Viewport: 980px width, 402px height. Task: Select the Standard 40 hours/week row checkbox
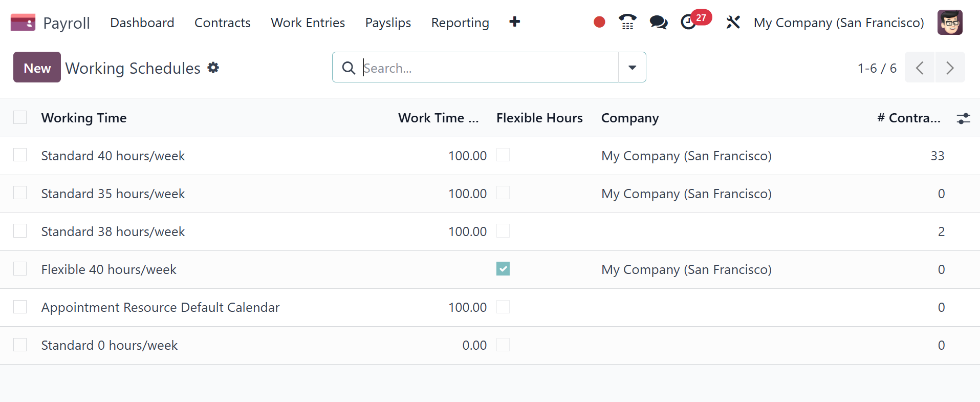20,155
